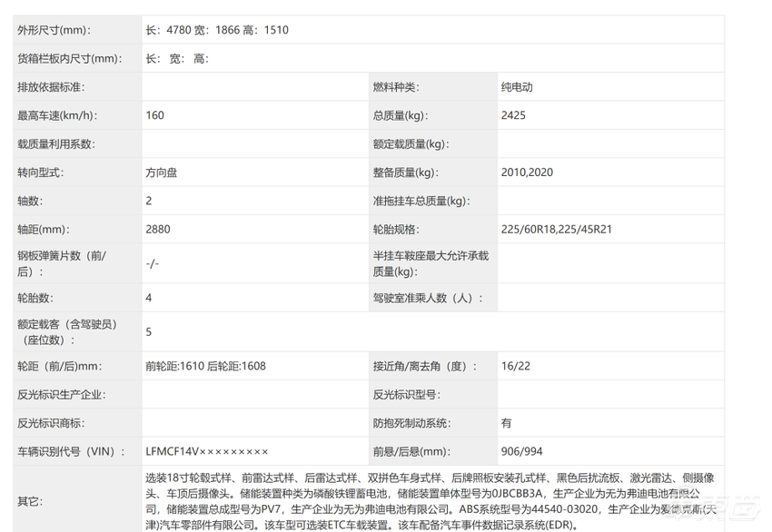Click the tire spec 225/60R18,225/45R21
Viewport: 772px width, 532px height.
(559, 229)
